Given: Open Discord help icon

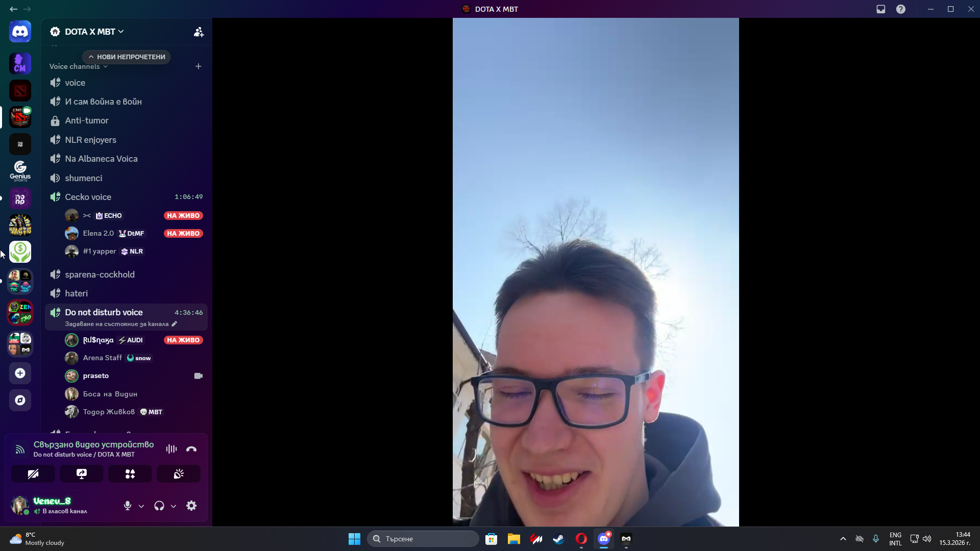Looking at the screenshot, I should 901,9.
